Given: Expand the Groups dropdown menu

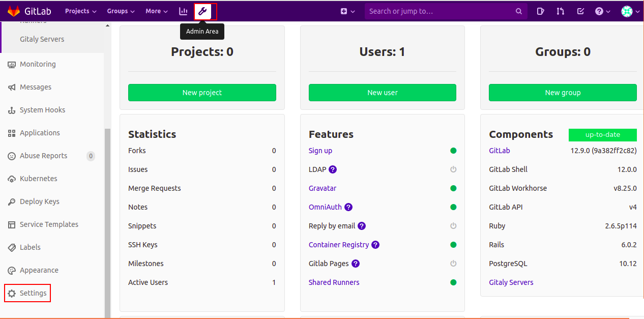Looking at the screenshot, I should 121,11.
